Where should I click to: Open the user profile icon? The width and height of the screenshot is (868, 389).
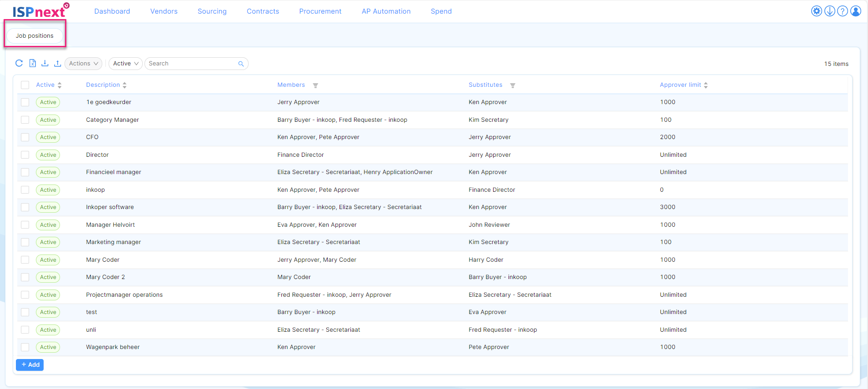pyautogui.click(x=855, y=11)
